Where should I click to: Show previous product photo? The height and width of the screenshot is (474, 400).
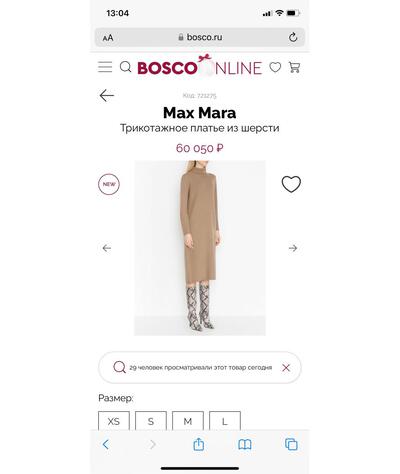pos(107,248)
